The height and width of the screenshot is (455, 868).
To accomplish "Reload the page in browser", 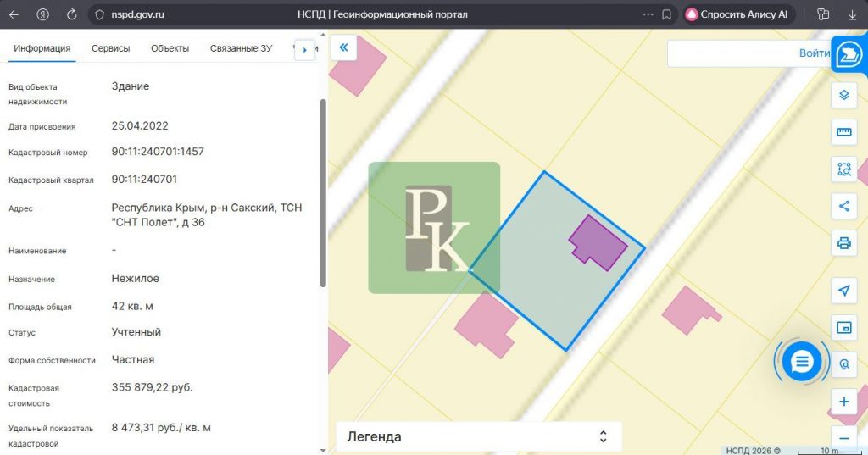I will [71, 14].
